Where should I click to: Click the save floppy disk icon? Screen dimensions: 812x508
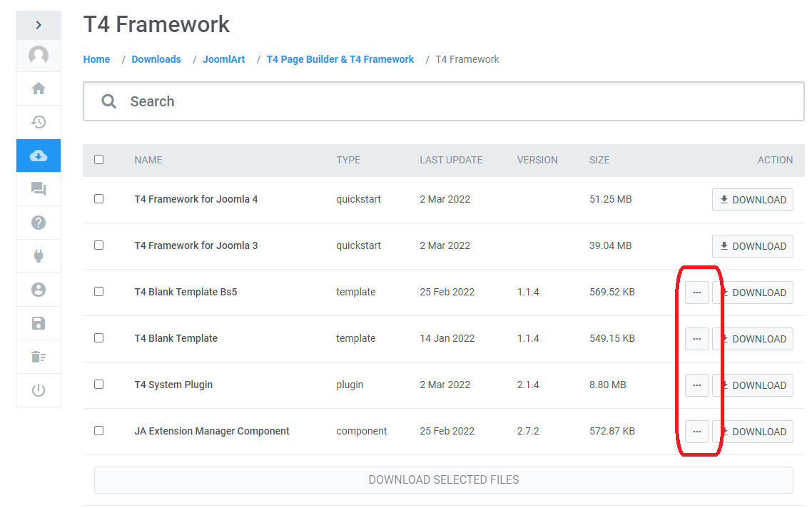click(x=39, y=323)
